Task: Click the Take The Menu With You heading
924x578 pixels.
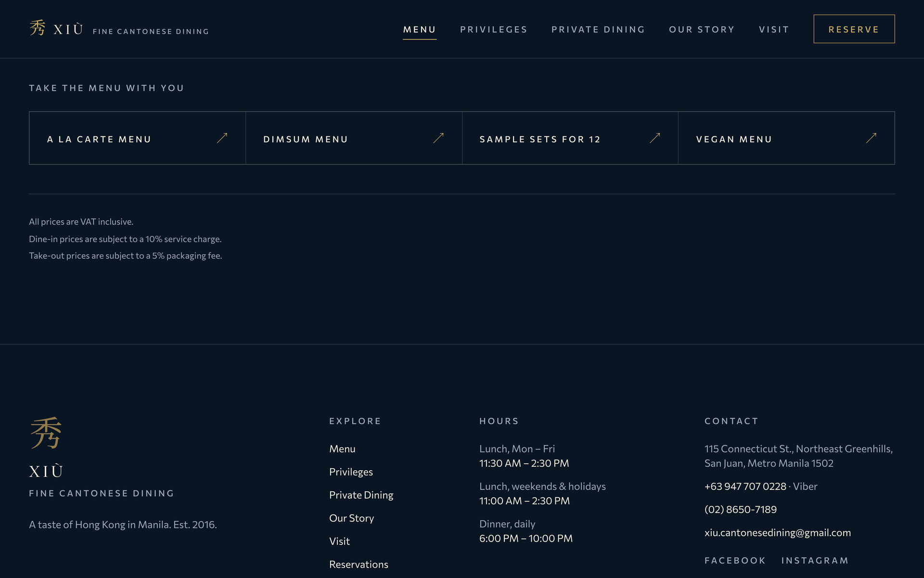Action: tap(106, 88)
